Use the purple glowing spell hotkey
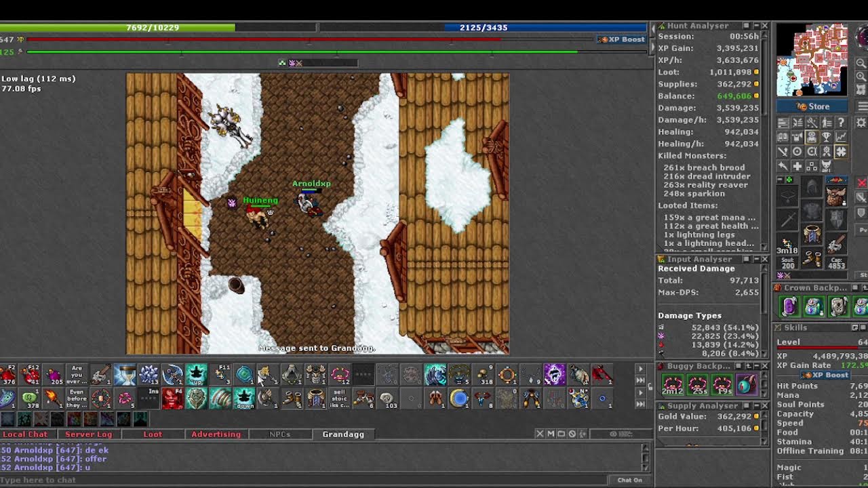The height and width of the screenshot is (488, 868). point(555,375)
